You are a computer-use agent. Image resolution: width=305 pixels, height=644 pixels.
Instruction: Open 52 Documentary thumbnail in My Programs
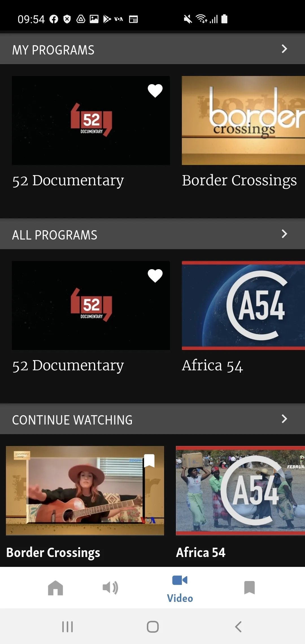point(91,120)
